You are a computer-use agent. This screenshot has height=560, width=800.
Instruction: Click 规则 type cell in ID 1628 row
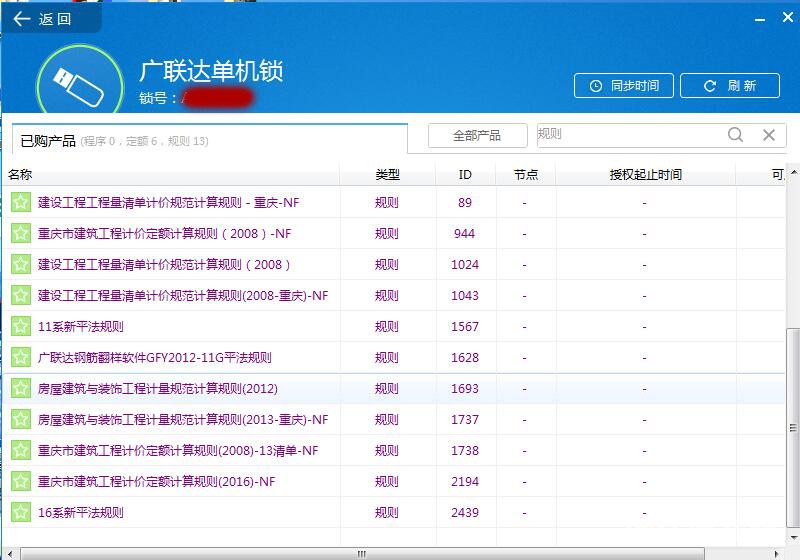coord(386,358)
